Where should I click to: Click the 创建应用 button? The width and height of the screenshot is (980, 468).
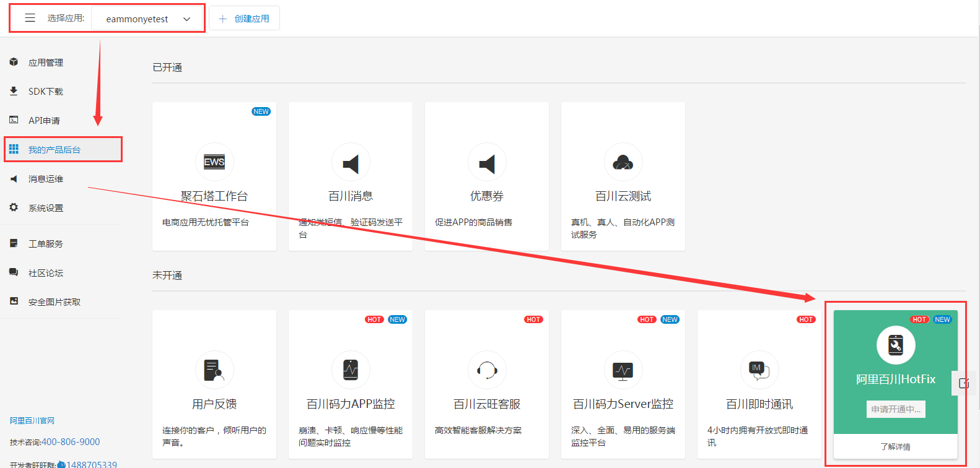[244, 19]
